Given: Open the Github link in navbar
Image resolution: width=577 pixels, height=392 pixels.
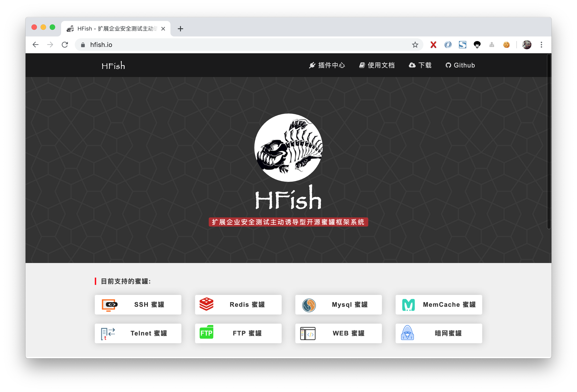Looking at the screenshot, I should [x=460, y=65].
